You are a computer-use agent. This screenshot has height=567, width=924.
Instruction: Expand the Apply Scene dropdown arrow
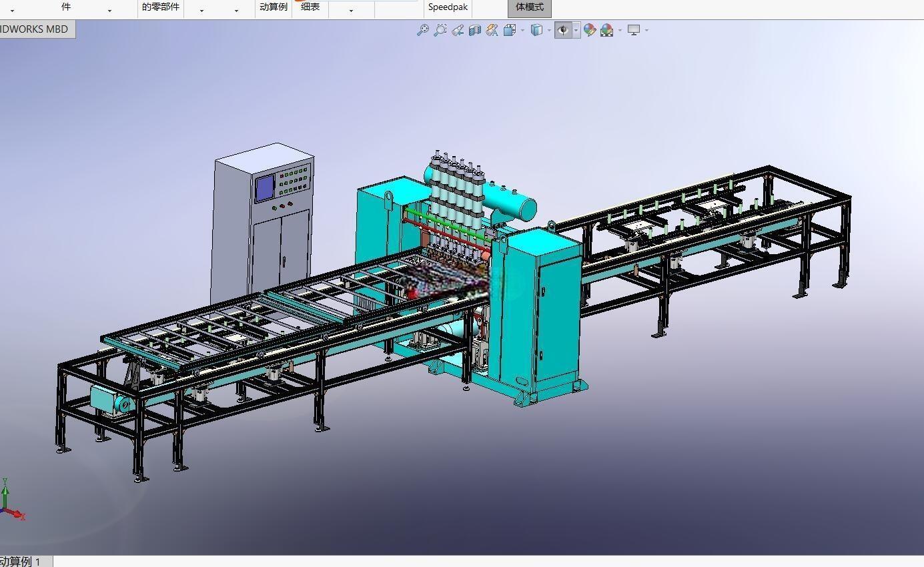click(x=620, y=30)
